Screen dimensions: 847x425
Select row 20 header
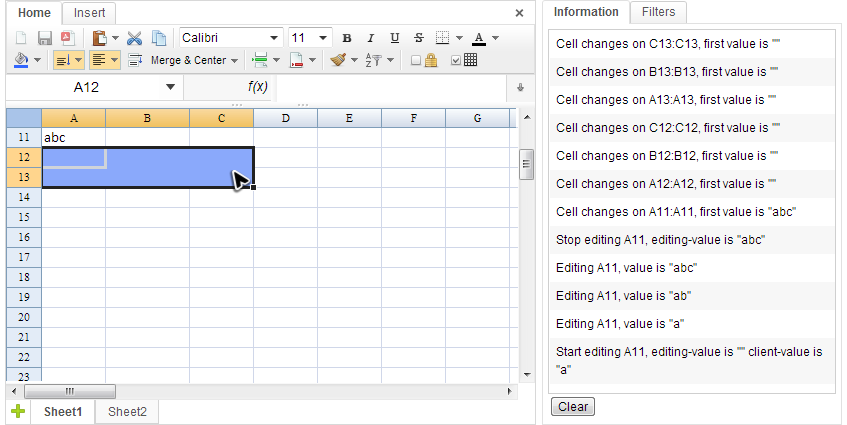tap(24, 317)
